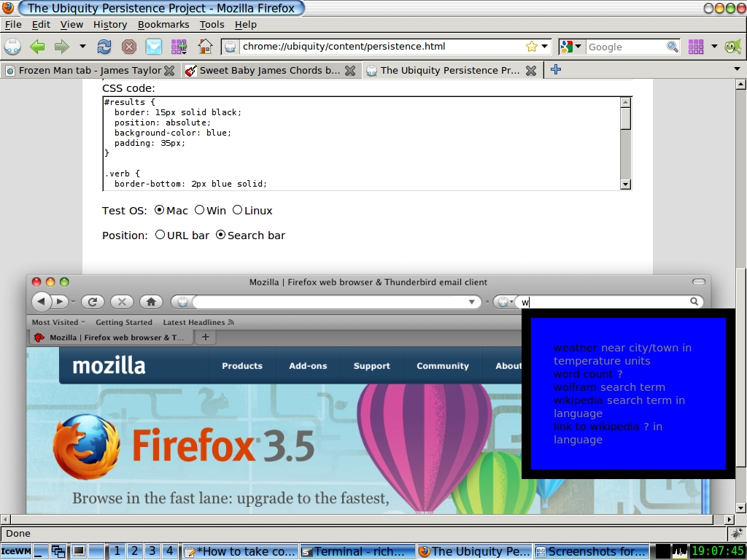The width and height of the screenshot is (747, 560).
Task: Switch to IceWM workspace 3
Action: point(152,551)
